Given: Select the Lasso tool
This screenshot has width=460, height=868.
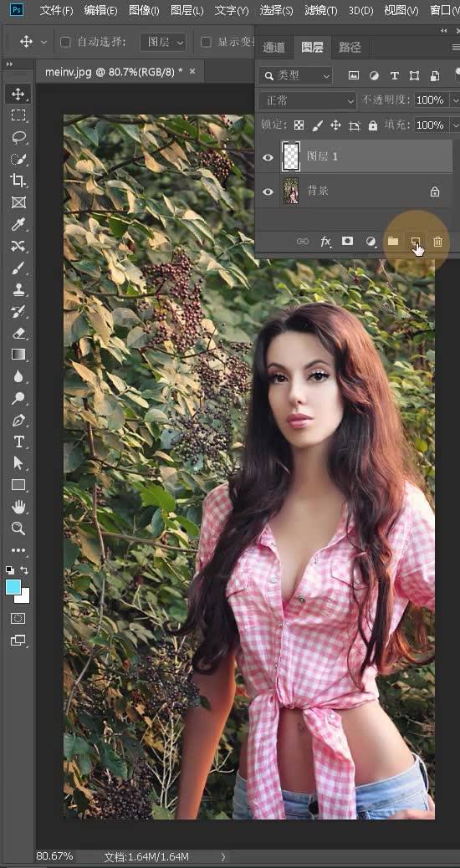Looking at the screenshot, I should pos(18,137).
